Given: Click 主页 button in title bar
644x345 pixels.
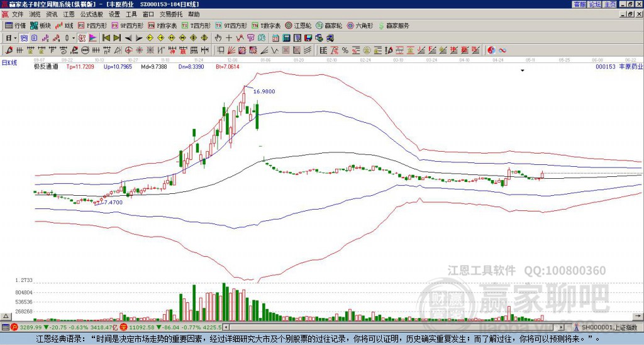Looking at the screenshot, I should click(610, 4).
